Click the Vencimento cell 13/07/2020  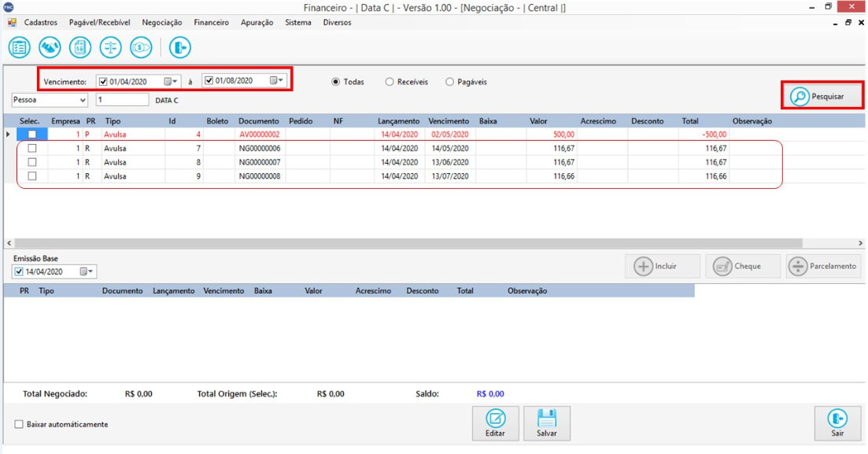[450, 176]
